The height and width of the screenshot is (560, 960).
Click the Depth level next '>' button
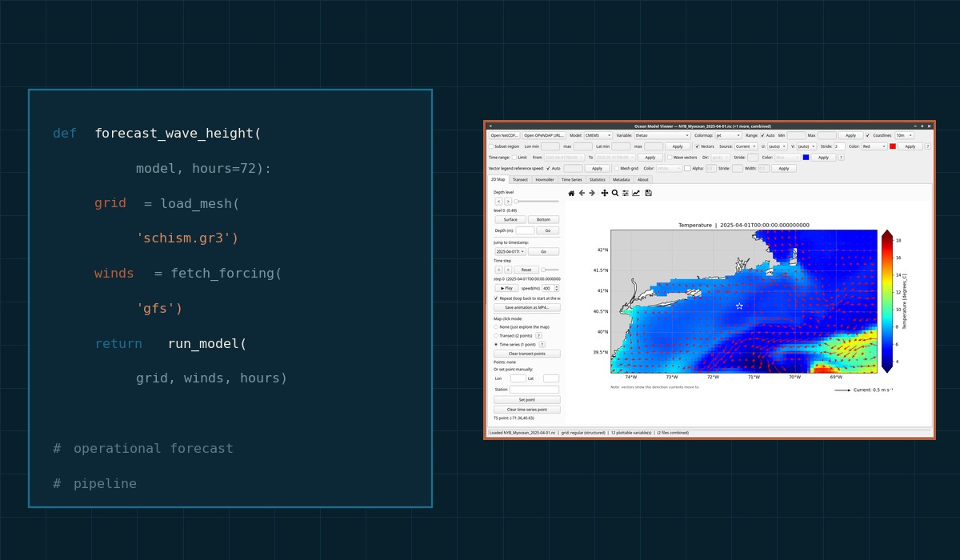point(508,202)
